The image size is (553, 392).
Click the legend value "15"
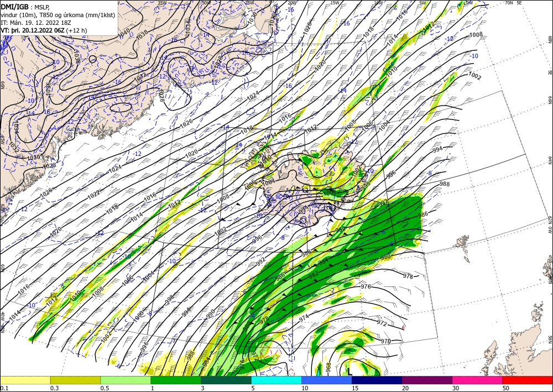[355, 388]
